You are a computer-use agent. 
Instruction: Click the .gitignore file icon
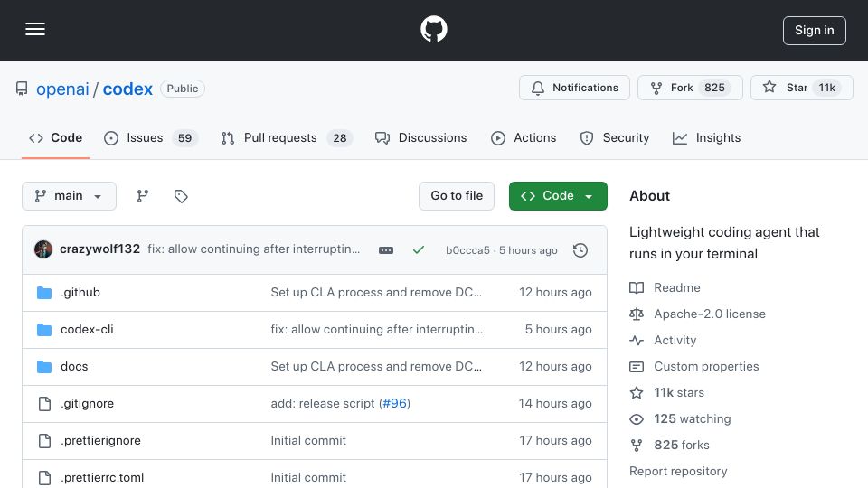coord(45,404)
